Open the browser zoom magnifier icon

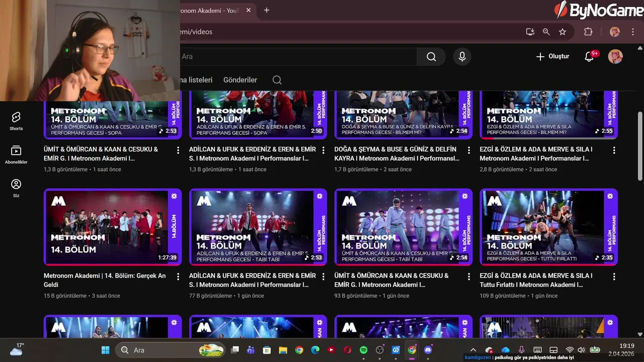click(546, 32)
